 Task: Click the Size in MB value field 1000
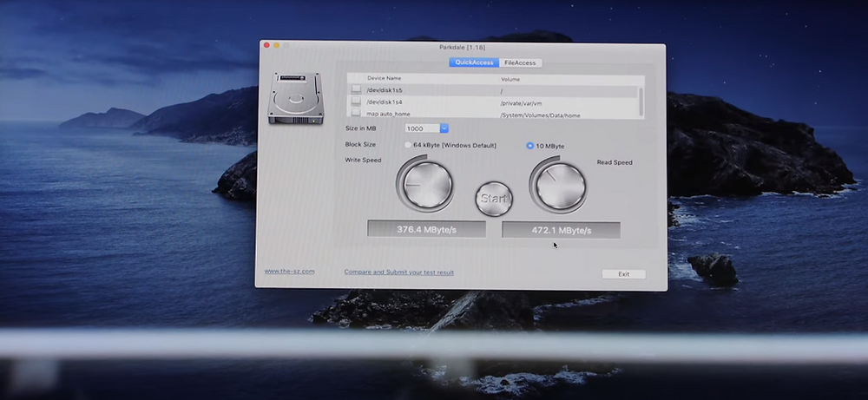pos(423,128)
